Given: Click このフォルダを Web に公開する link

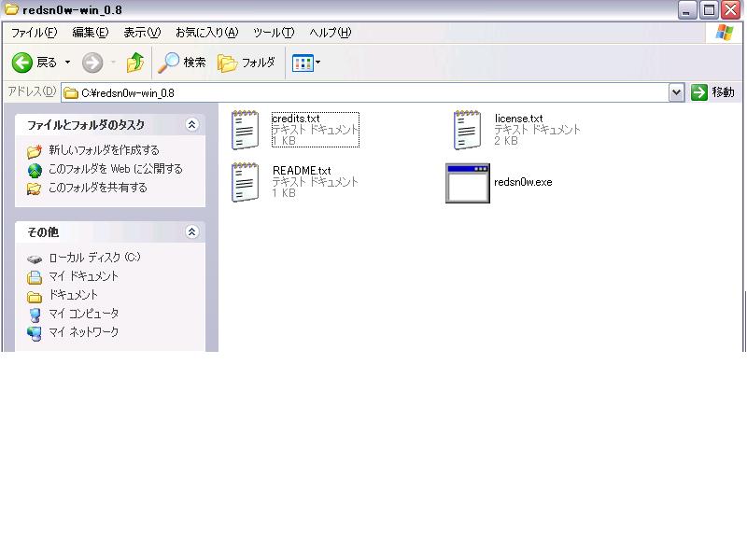Looking at the screenshot, I should (115, 169).
